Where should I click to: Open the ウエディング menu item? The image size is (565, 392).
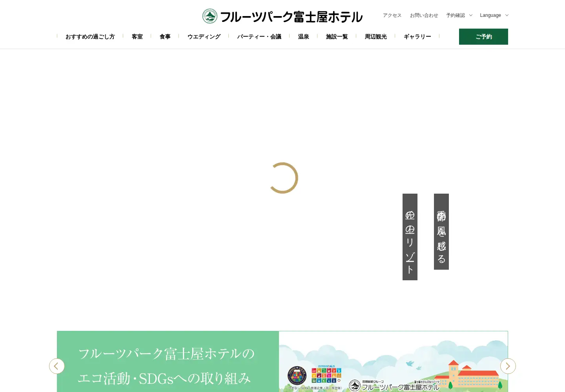(x=204, y=36)
